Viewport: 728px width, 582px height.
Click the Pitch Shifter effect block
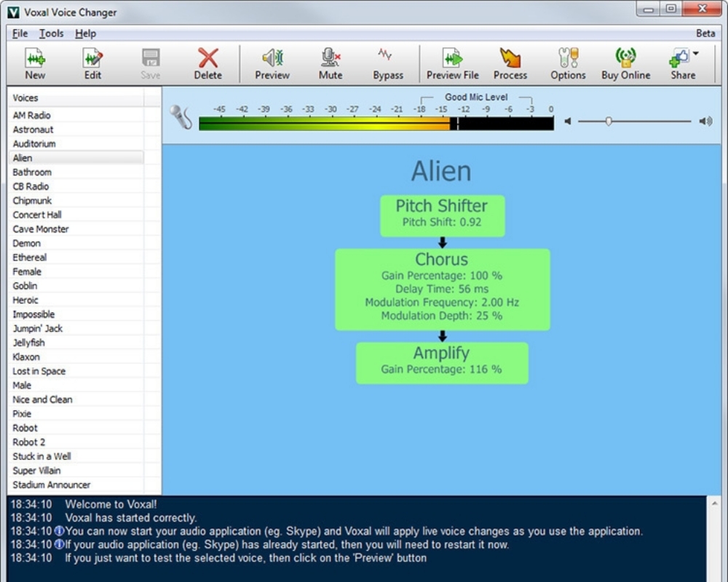(443, 216)
